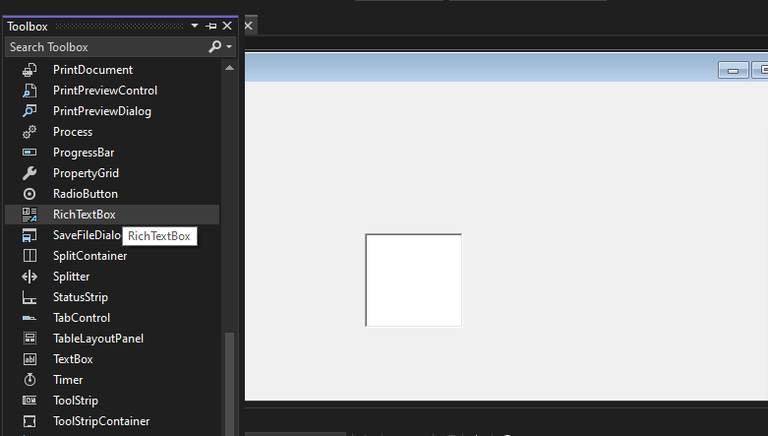Choose TableLayoutPanel from the list
The width and height of the screenshot is (768, 436).
pos(112,339)
